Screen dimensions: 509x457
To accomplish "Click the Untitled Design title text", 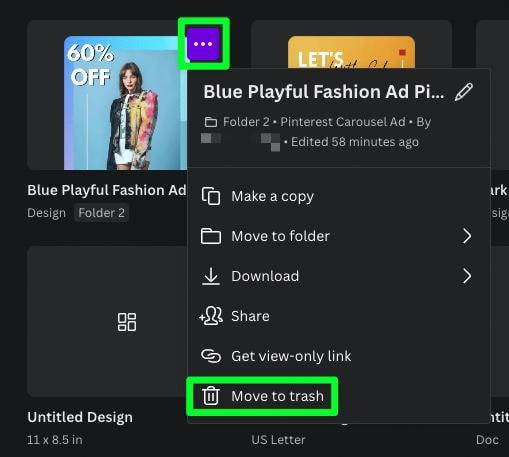I will pyautogui.click(x=80, y=417).
